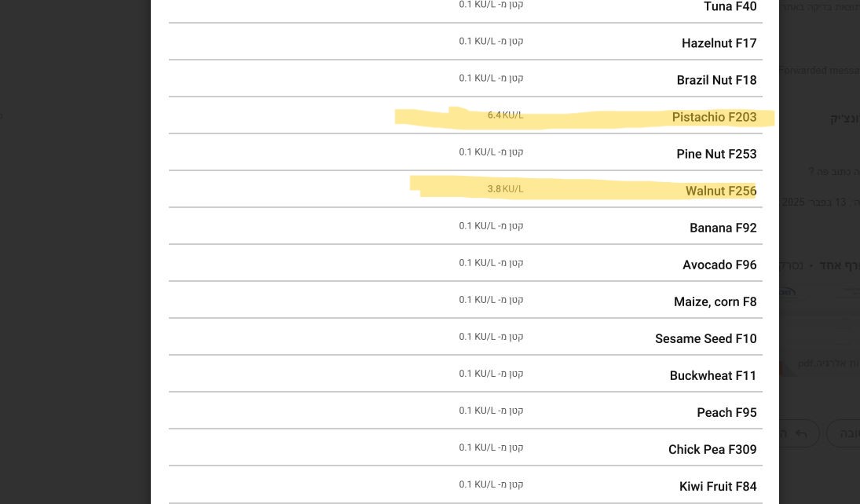Click the 3.8 KU/L result value
Viewport: 860px width, 504px height.
coord(505,189)
